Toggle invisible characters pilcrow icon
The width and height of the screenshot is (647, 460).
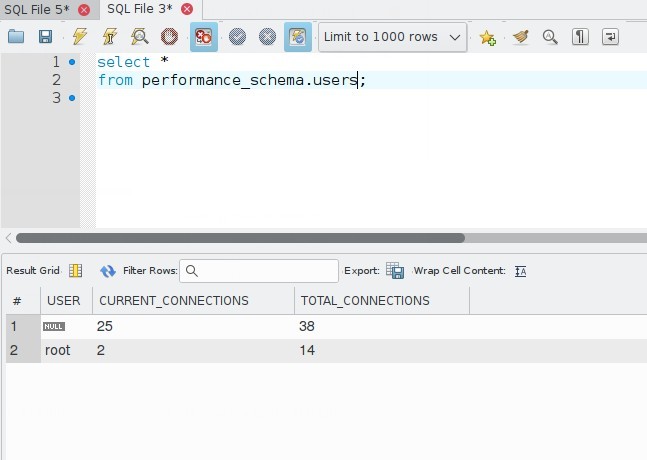tap(580, 37)
